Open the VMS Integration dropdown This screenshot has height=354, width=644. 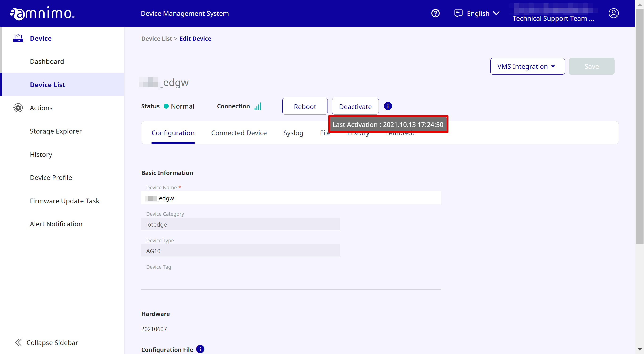click(527, 66)
